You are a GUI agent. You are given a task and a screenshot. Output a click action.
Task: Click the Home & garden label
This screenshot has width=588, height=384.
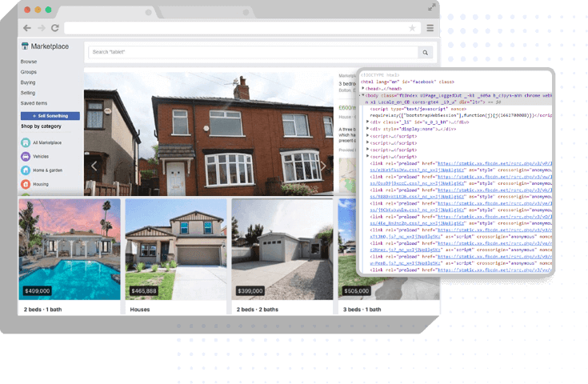(x=48, y=170)
